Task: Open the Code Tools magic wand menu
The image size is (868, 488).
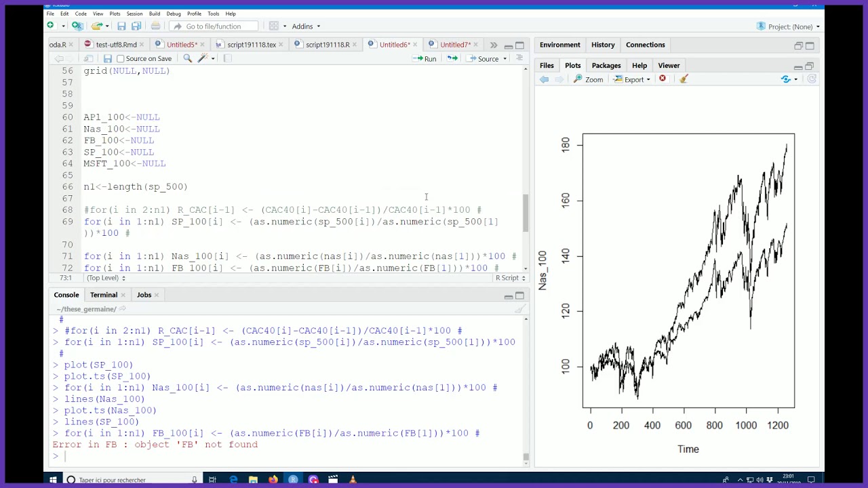Action: (x=205, y=58)
